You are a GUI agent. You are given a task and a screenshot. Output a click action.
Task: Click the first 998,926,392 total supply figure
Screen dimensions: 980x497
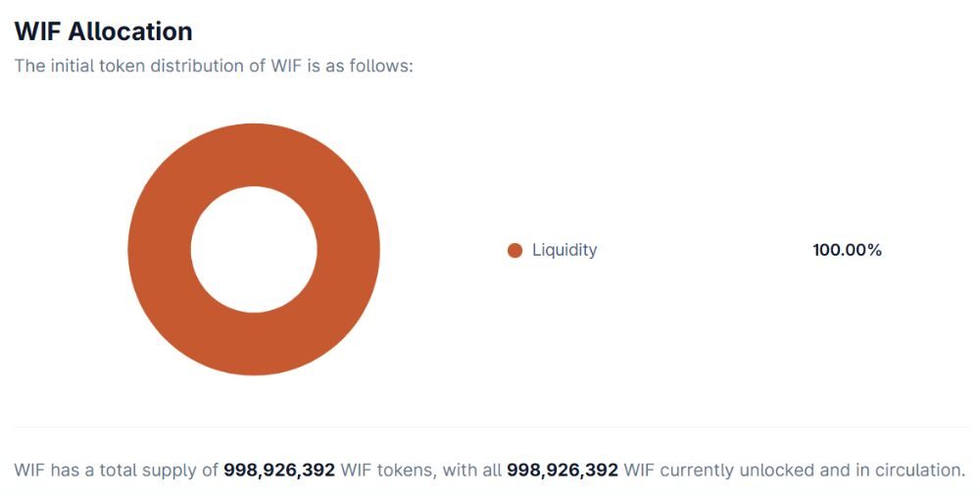pyautogui.click(x=279, y=471)
